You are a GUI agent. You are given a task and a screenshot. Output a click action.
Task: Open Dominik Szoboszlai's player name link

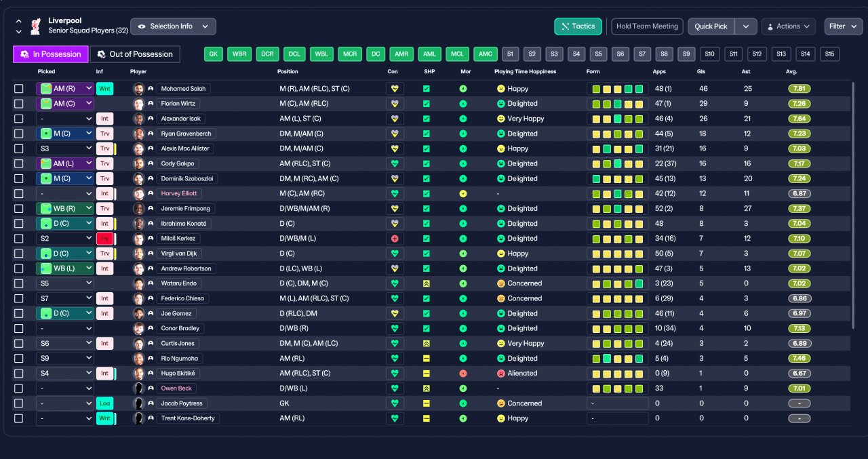pyautogui.click(x=186, y=179)
